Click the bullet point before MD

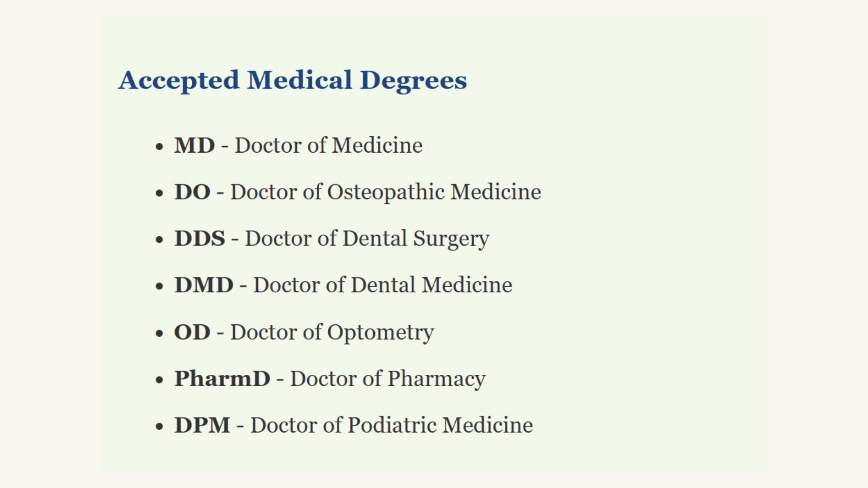point(160,146)
